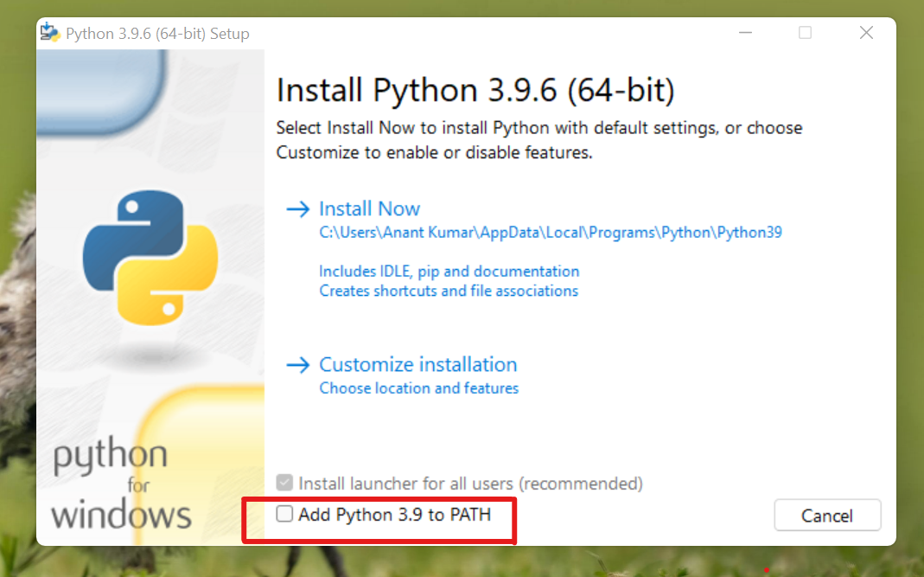Screen dimensions: 924x577
Task: Click the Includes IDLE, pip and documentation text
Action: click(x=449, y=271)
